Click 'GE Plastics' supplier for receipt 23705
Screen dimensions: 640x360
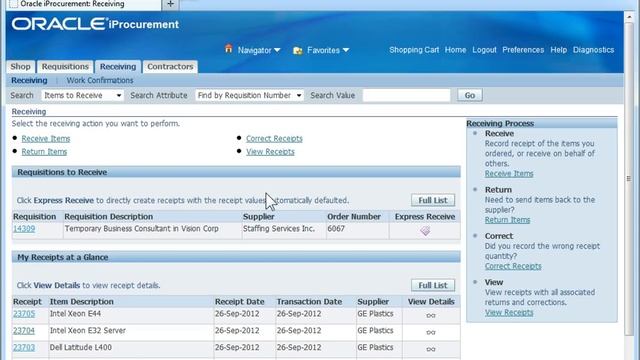pos(376,314)
